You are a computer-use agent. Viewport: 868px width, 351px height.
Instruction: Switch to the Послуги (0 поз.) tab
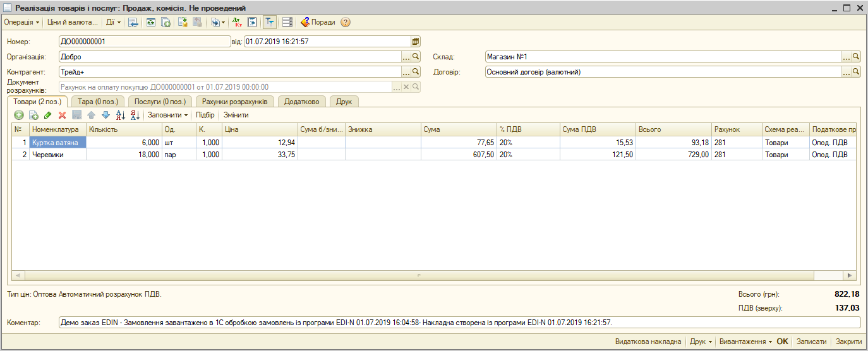coord(160,101)
